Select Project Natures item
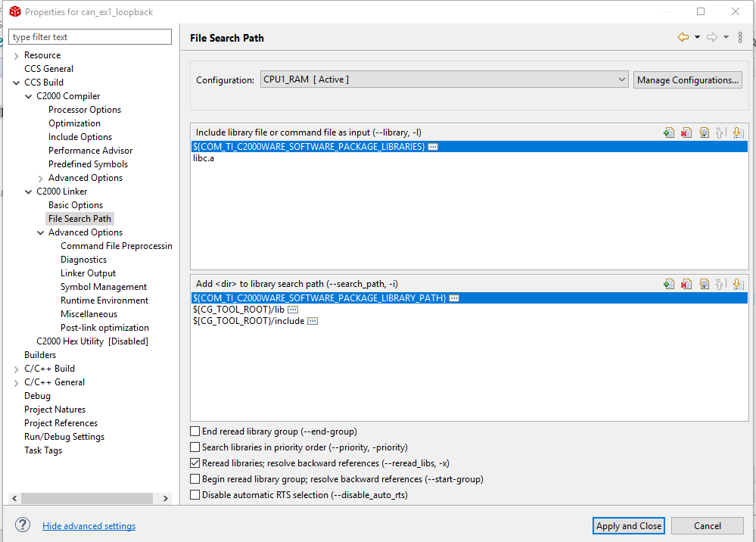Screen dimensions: 756x542 [54, 410]
